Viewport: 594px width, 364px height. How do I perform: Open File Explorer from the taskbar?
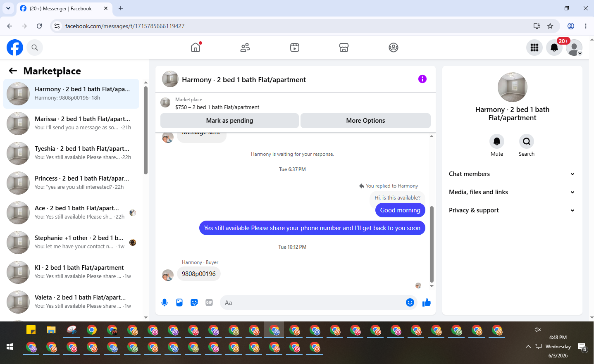tap(51, 330)
